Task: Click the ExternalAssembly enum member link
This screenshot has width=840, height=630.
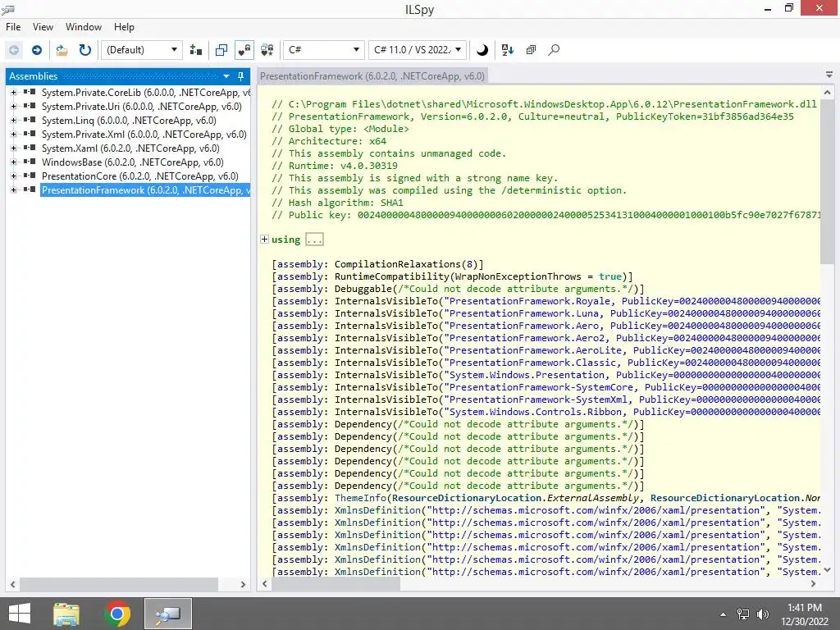Action: point(592,498)
